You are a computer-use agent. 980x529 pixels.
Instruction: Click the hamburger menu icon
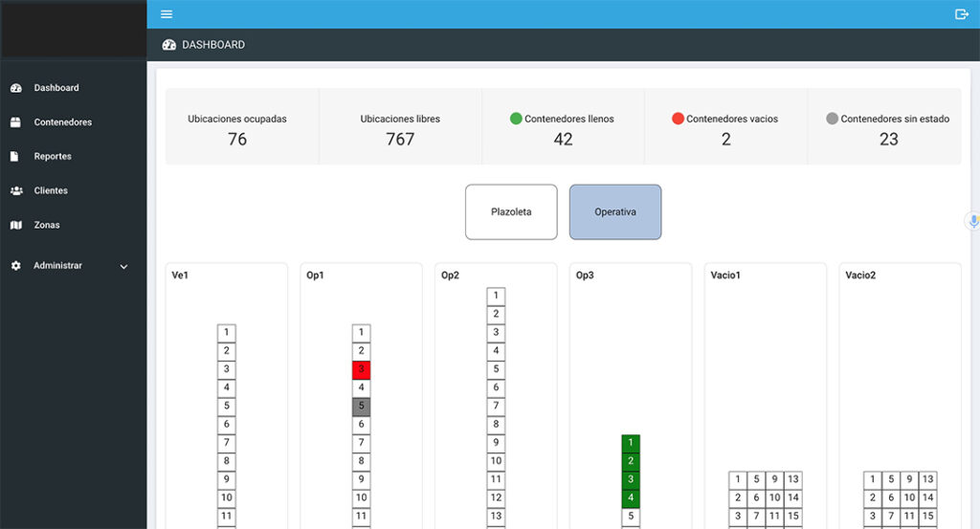[x=167, y=14]
